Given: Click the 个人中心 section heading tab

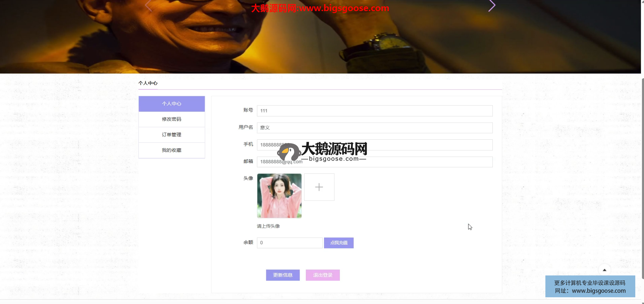Looking at the screenshot, I should click(148, 83).
